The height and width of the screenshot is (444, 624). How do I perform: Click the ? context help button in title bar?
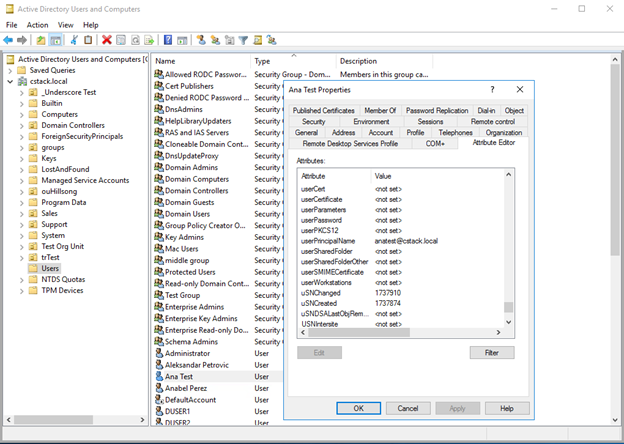pos(493,90)
